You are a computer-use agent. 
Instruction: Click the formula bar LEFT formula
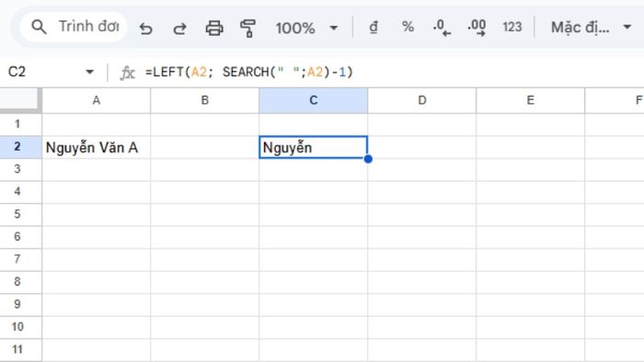249,73
